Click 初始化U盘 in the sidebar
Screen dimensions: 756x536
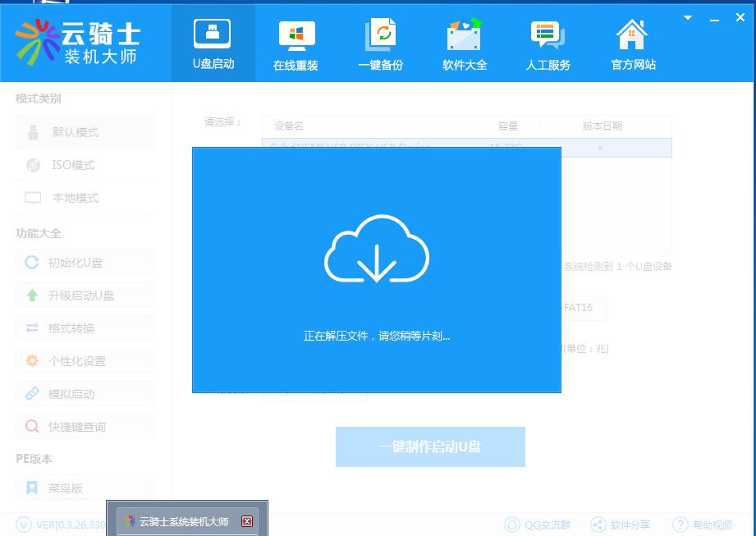click(85, 263)
